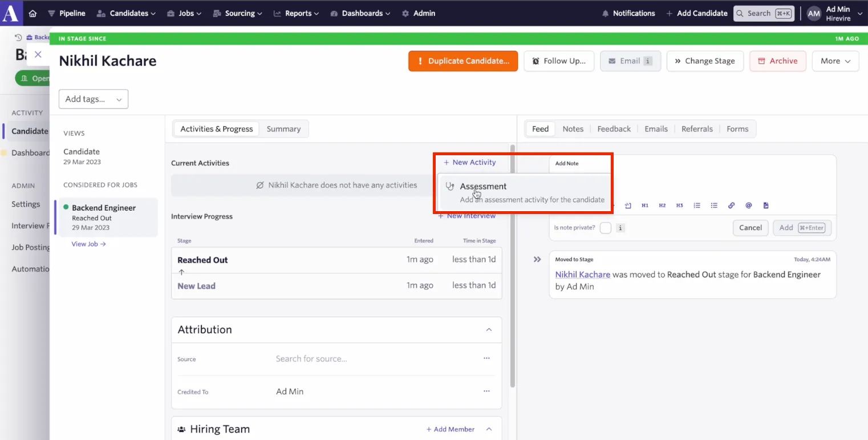
Task: Open the Credited To options ellipsis menu
Action: (486, 391)
